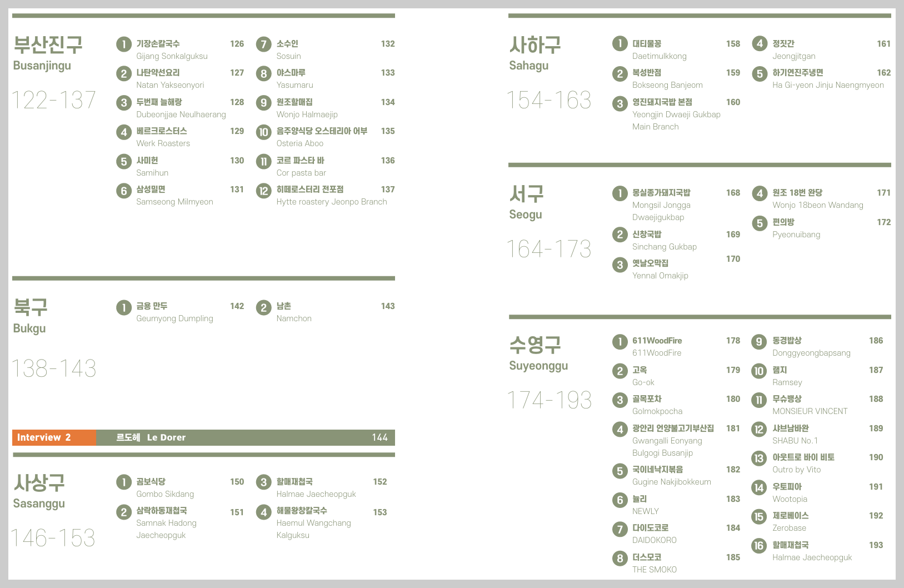Click page number 137

pyautogui.click(x=388, y=189)
